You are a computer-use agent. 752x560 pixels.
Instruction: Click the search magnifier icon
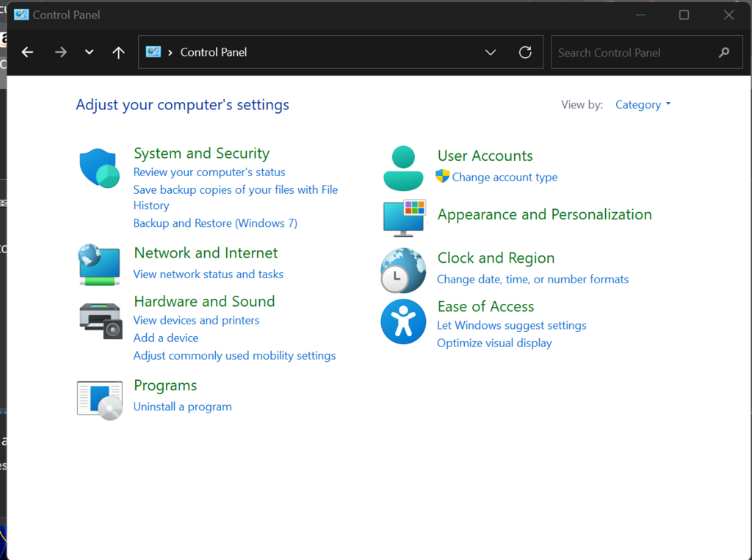click(x=724, y=52)
